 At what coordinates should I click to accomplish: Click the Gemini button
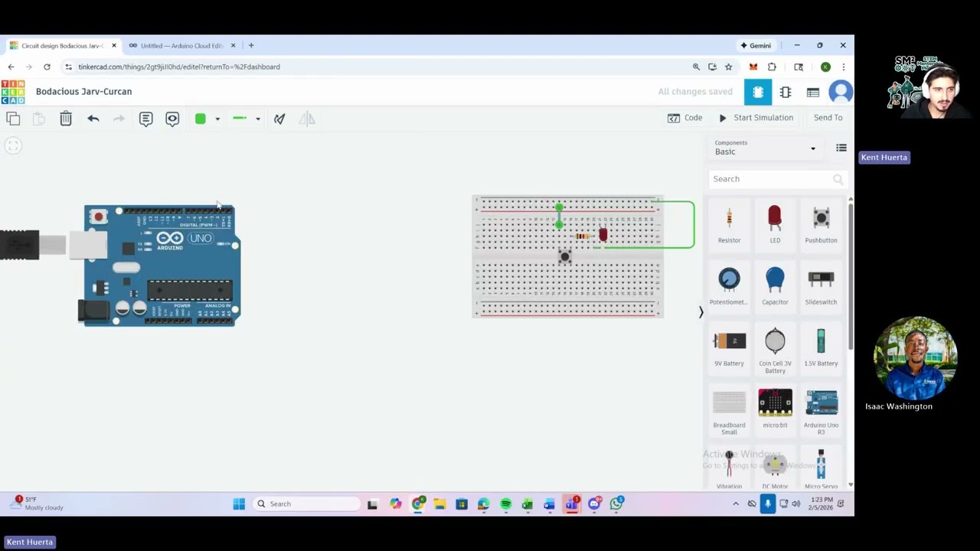pos(756,45)
